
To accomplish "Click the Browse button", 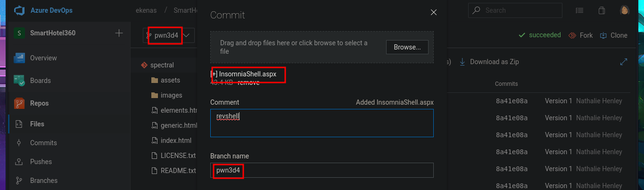I will tap(407, 47).
